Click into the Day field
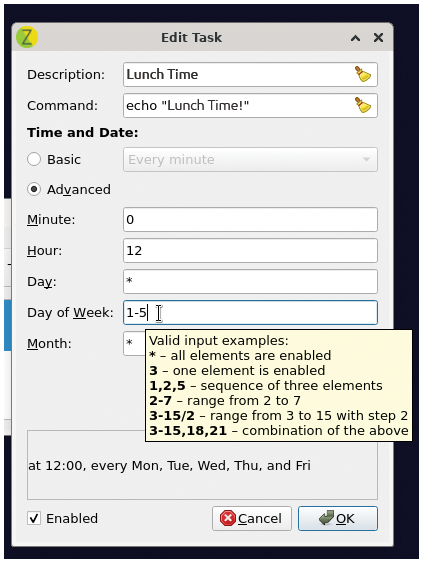Image resolution: width=423 pixels, height=563 pixels. coord(250,282)
